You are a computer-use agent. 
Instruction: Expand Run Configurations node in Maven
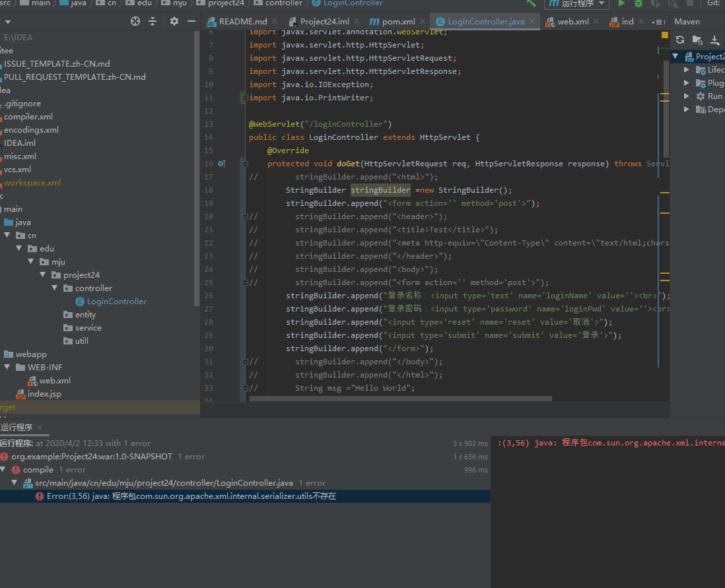[x=687, y=96]
